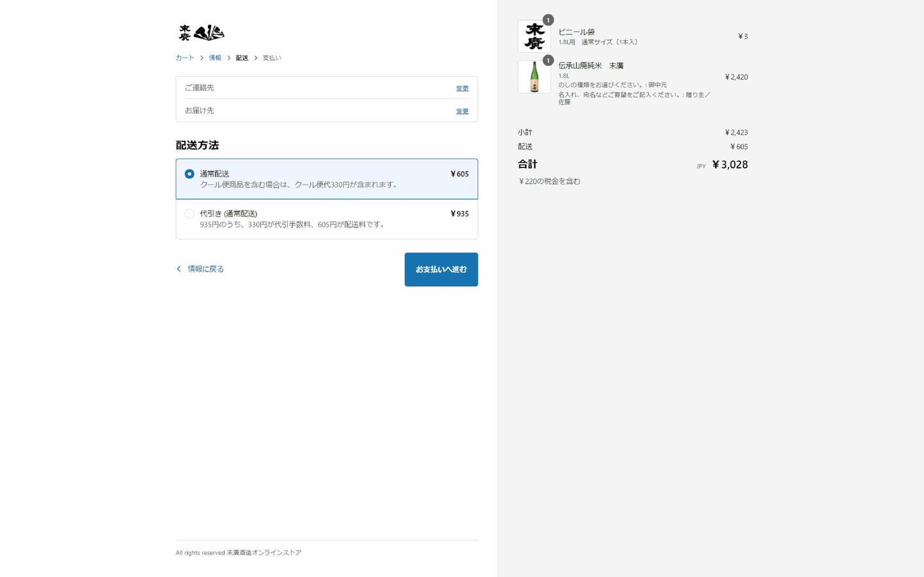The width and height of the screenshot is (924, 577).
Task: Click the ¥3,028 total amount
Action: click(x=730, y=165)
